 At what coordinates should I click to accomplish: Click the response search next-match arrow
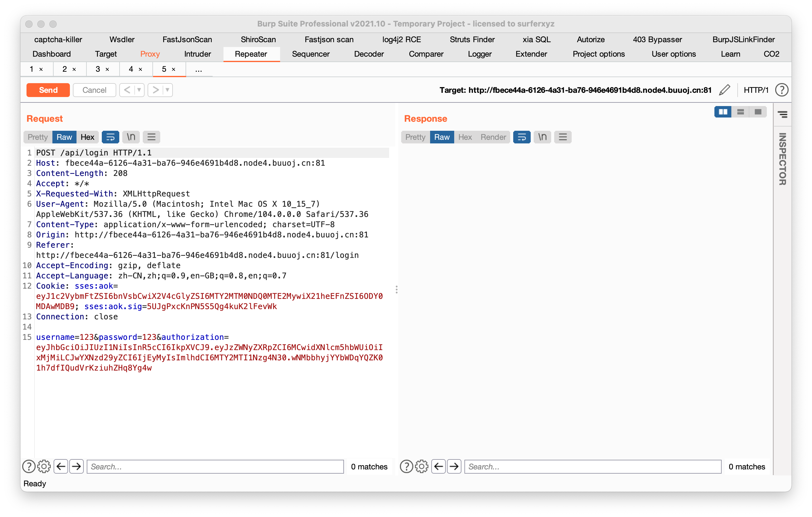[x=454, y=466]
